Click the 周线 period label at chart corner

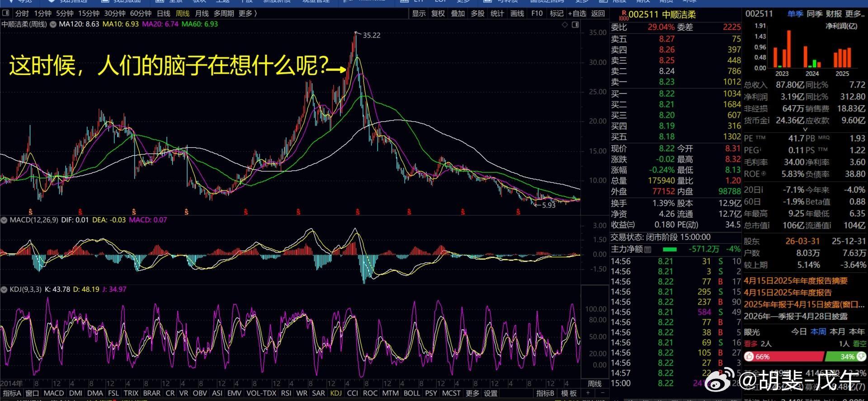[594, 384]
